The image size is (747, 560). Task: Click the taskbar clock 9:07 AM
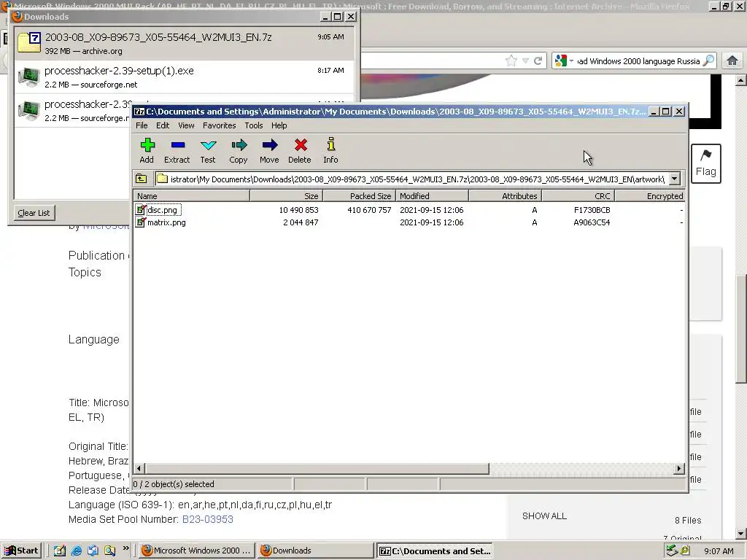pyautogui.click(x=719, y=551)
